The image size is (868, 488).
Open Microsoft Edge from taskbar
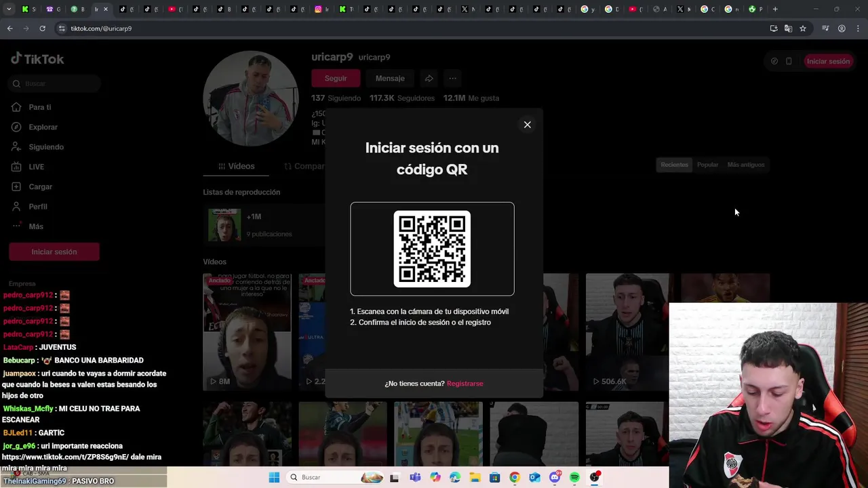pos(455,477)
